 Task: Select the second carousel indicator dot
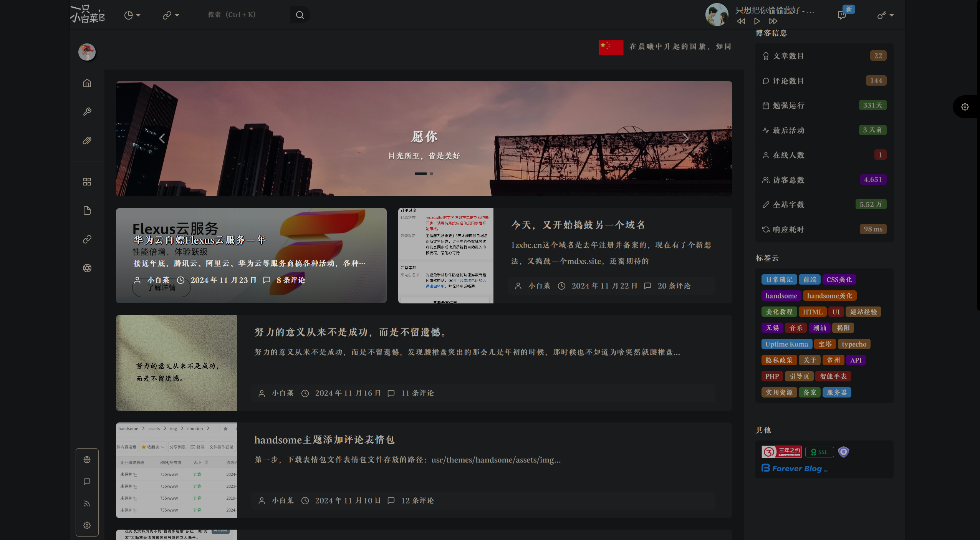(431, 174)
